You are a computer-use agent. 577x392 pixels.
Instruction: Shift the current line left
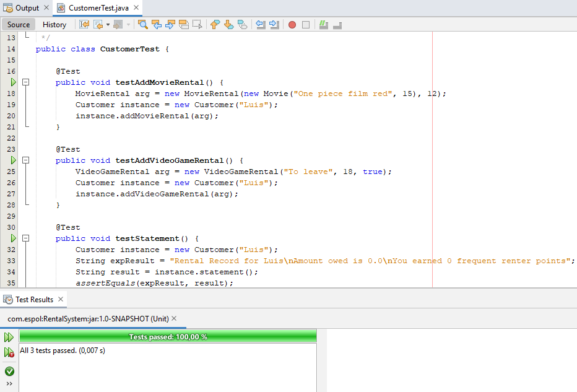point(261,25)
